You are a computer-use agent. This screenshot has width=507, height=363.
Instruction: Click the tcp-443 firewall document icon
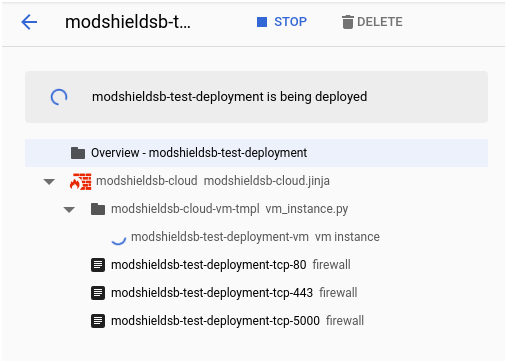[x=98, y=293]
